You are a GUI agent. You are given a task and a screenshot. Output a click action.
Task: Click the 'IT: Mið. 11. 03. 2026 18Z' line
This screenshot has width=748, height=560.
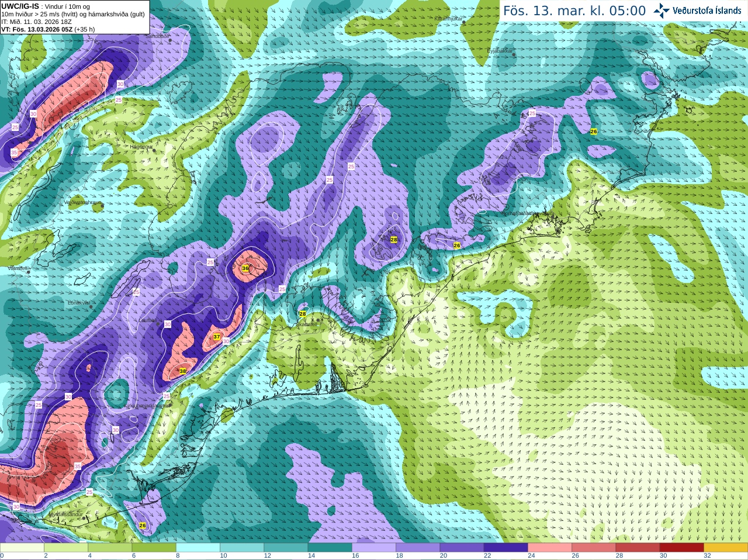36,22
